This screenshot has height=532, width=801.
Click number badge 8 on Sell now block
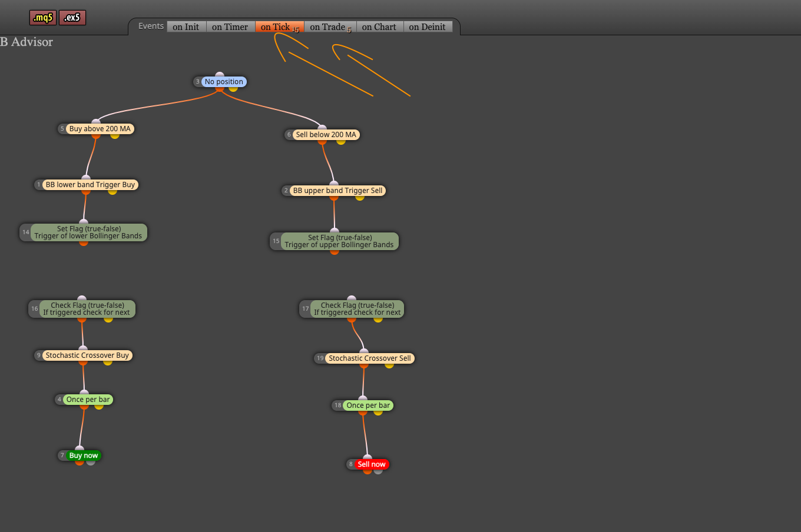(x=350, y=464)
